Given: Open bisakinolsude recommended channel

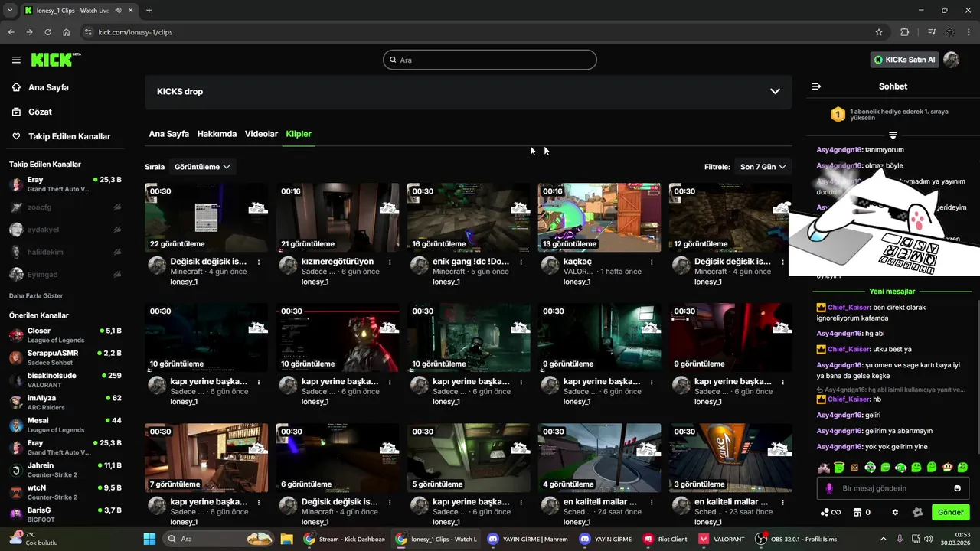Looking at the screenshot, I should (x=65, y=380).
